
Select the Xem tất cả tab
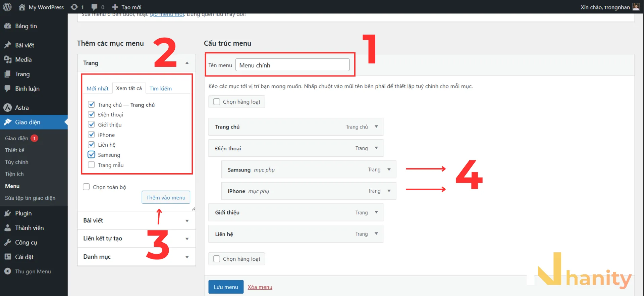pos(129,88)
